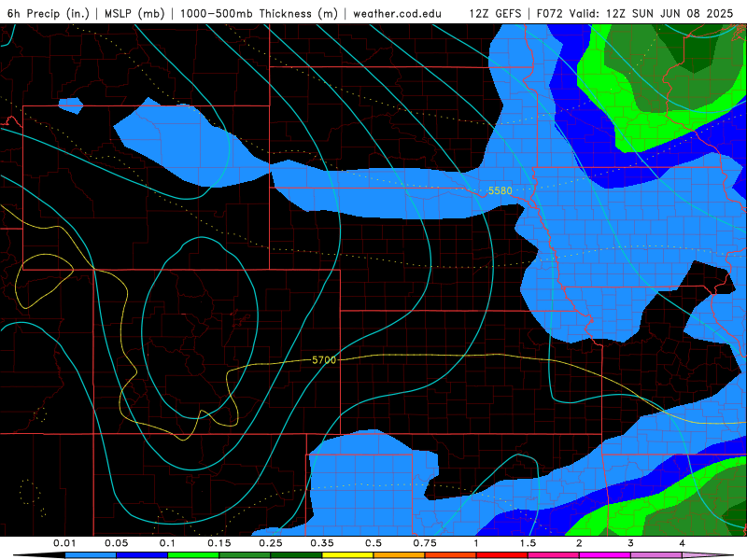
Task: Click the bright green 0.1–0.15 legend swatch
Action: (x=193, y=555)
